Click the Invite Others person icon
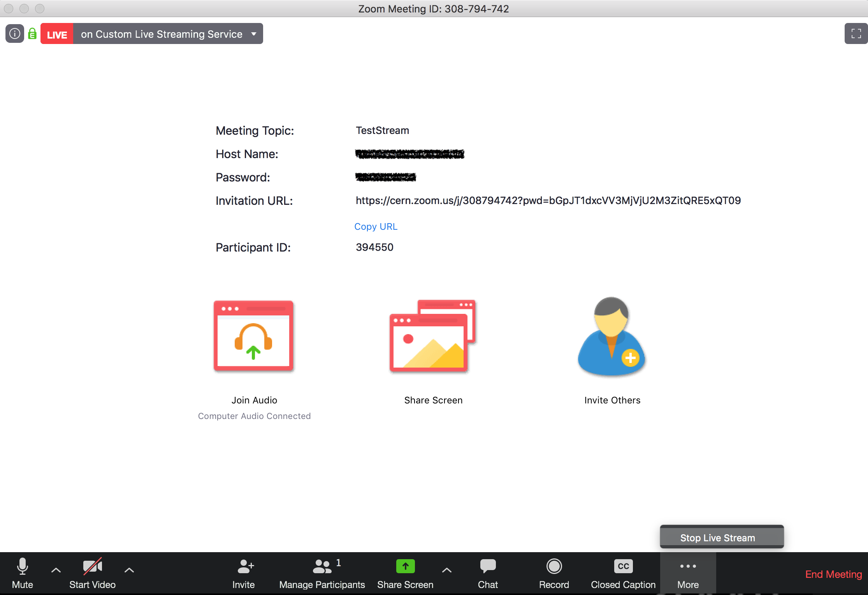This screenshot has height=595, width=868. click(x=611, y=336)
